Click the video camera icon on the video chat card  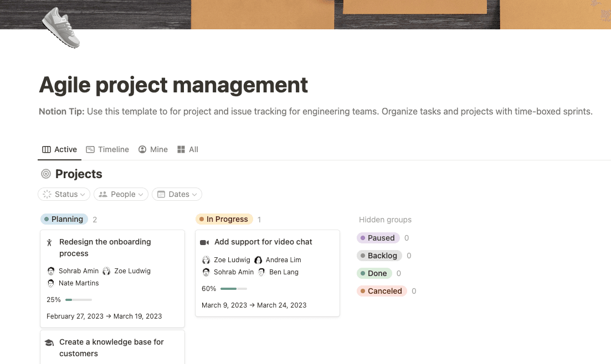204,242
